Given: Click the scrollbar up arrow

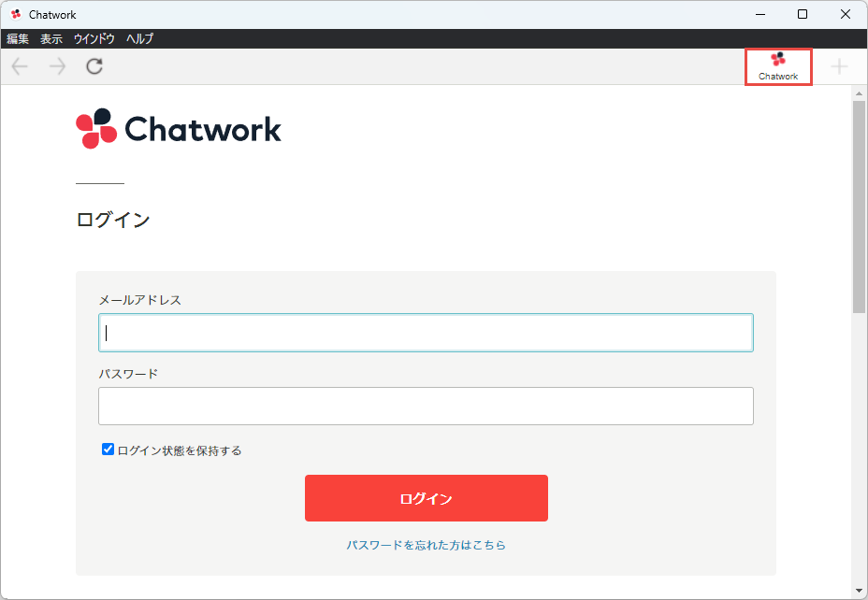Looking at the screenshot, I should pyautogui.click(x=860, y=93).
